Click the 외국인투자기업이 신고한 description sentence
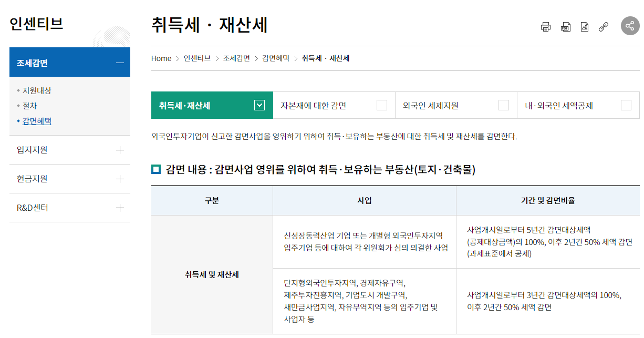The width and height of the screenshot is (644, 338). [x=334, y=136]
